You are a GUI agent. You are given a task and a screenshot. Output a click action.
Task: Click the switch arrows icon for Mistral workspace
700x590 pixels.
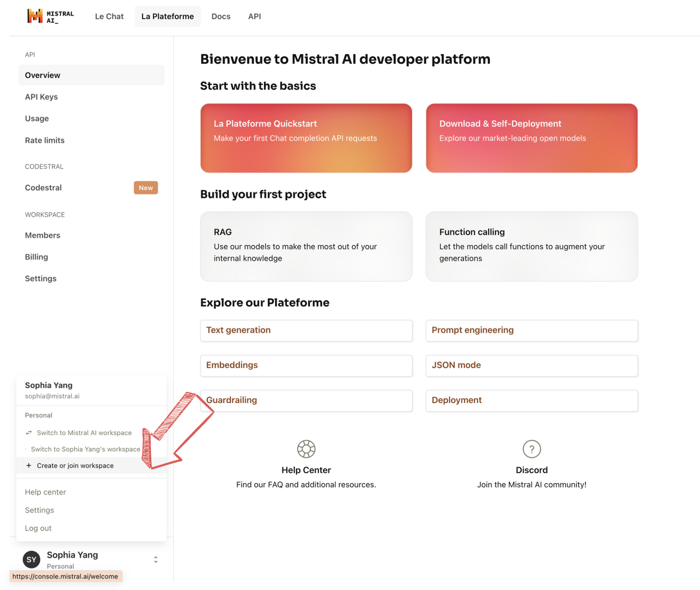coord(29,433)
